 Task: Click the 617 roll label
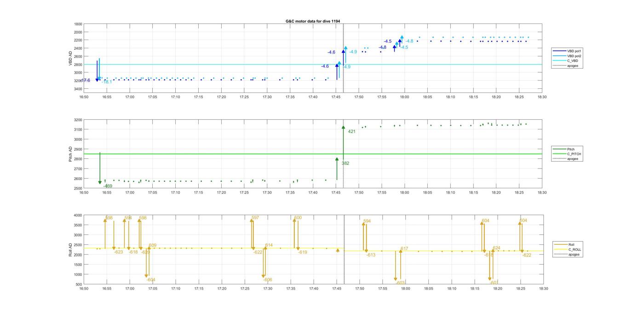pyautogui.click(x=404, y=249)
